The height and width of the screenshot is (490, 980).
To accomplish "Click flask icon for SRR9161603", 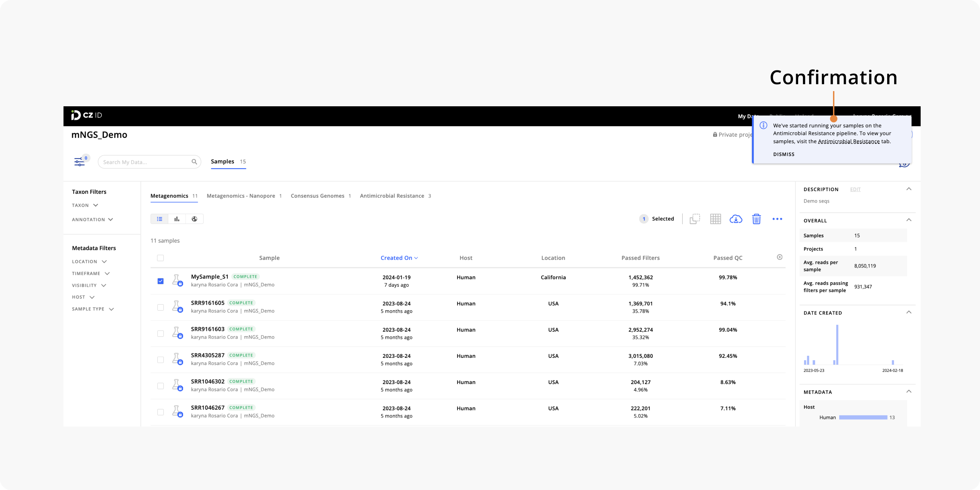I will (177, 333).
